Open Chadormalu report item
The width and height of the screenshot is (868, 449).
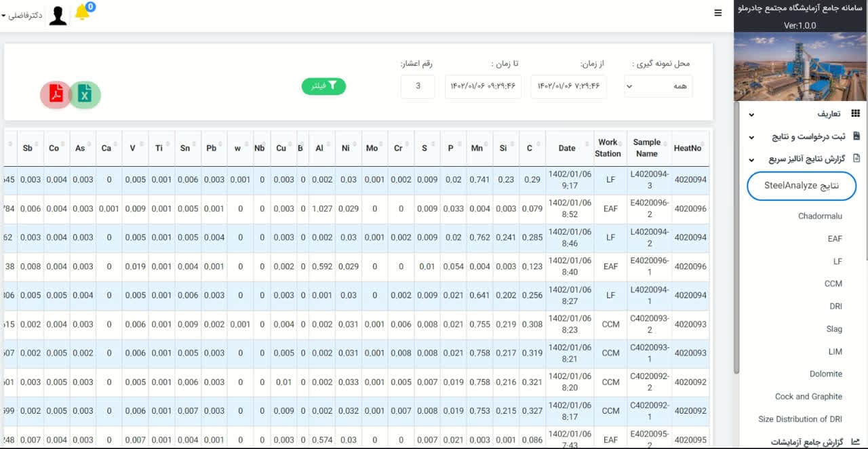820,216
